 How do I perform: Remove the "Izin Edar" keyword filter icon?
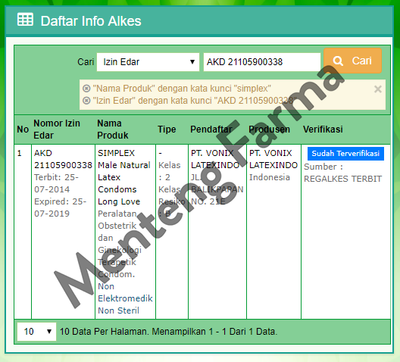[86, 100]
